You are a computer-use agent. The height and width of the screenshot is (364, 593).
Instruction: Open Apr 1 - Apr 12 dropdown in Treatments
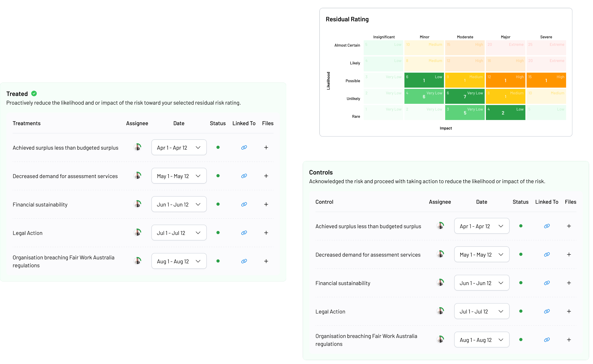coord(179,148)
